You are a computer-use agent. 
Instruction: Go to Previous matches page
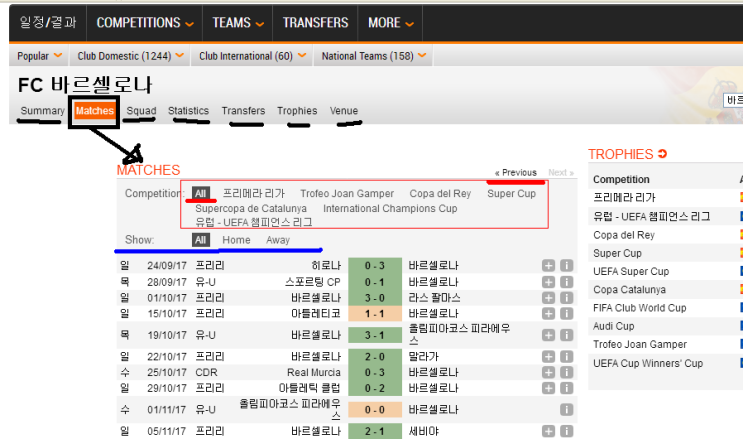pos(516,173)
